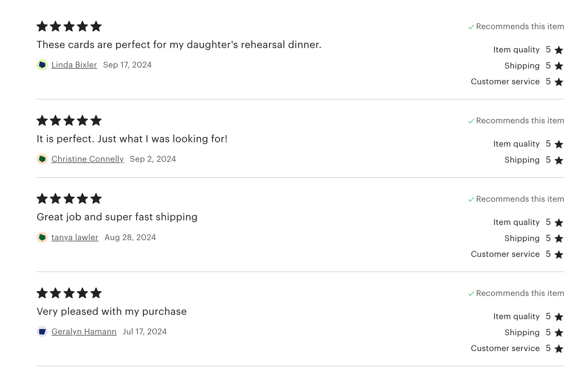Click the stars above "Great job and super fast shipping"

(69, 199)
